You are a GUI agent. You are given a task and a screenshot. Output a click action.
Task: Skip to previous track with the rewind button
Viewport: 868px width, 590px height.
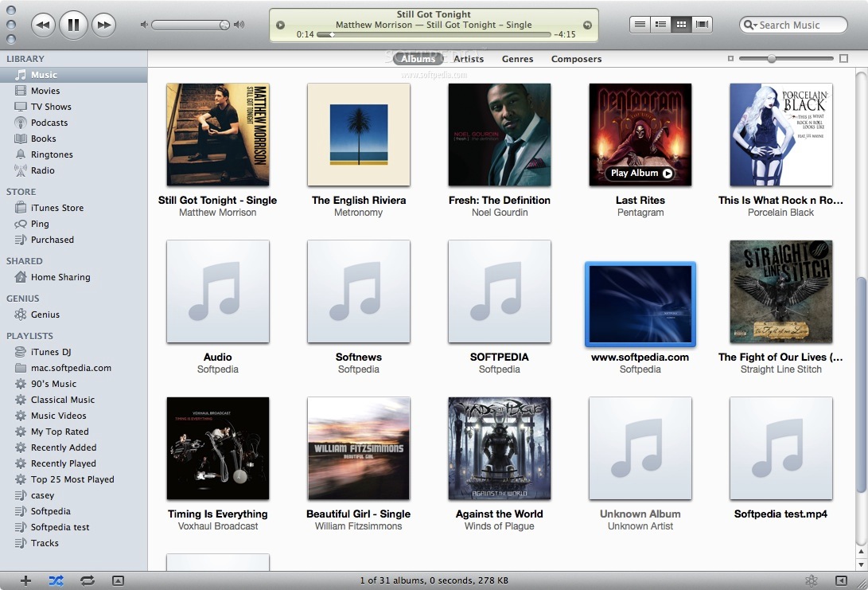(43, 25)
